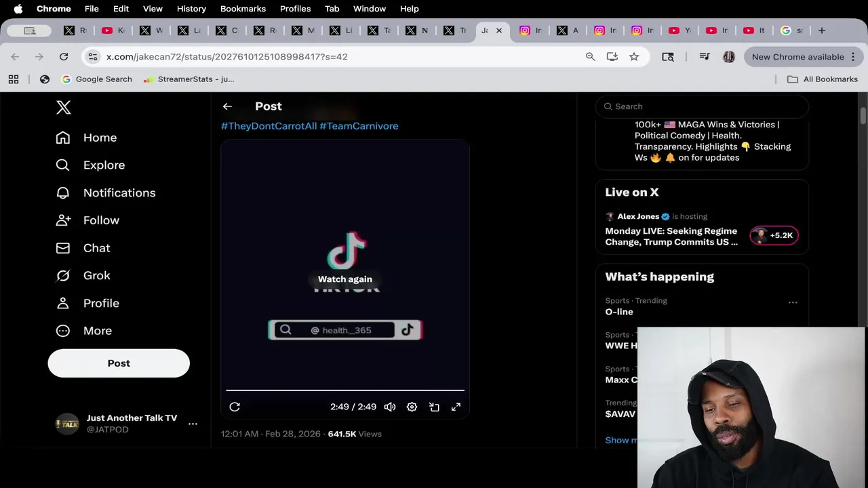Open the apps grid in bookmarks bar

[x=14, y=79]
